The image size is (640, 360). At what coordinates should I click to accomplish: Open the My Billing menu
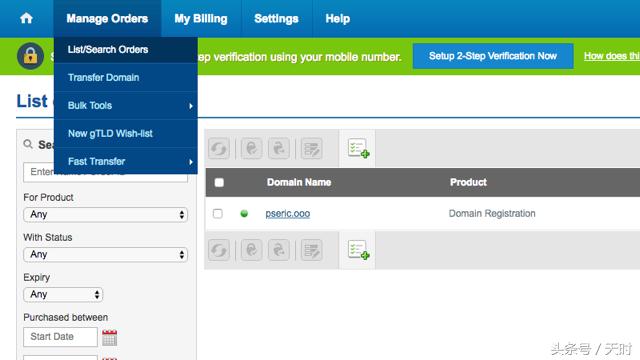click(x=201, y=18)
